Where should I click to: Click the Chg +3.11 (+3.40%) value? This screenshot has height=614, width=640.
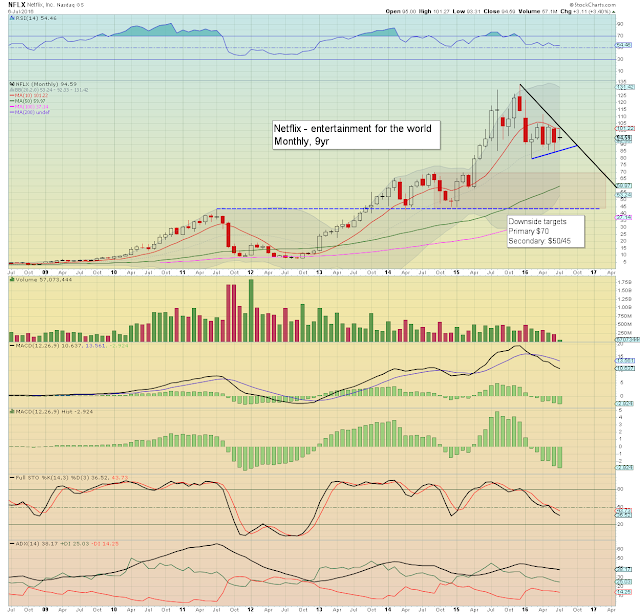tap(588, 11)
